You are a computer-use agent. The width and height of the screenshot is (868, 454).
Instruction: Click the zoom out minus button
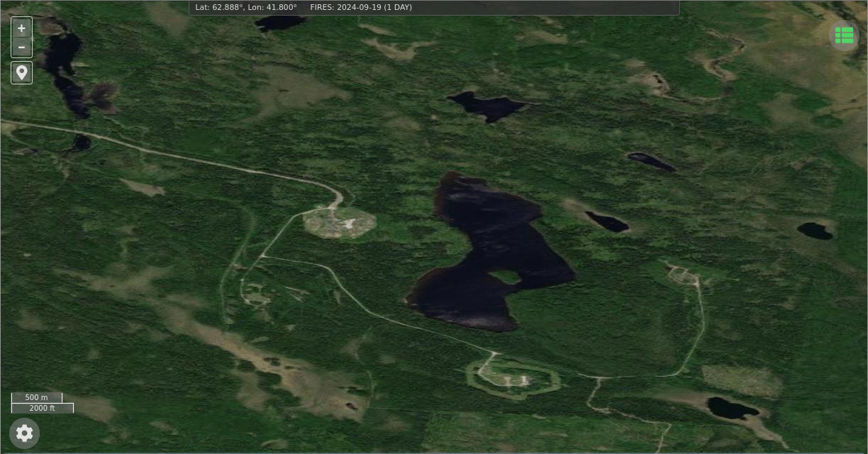point(21,48)
